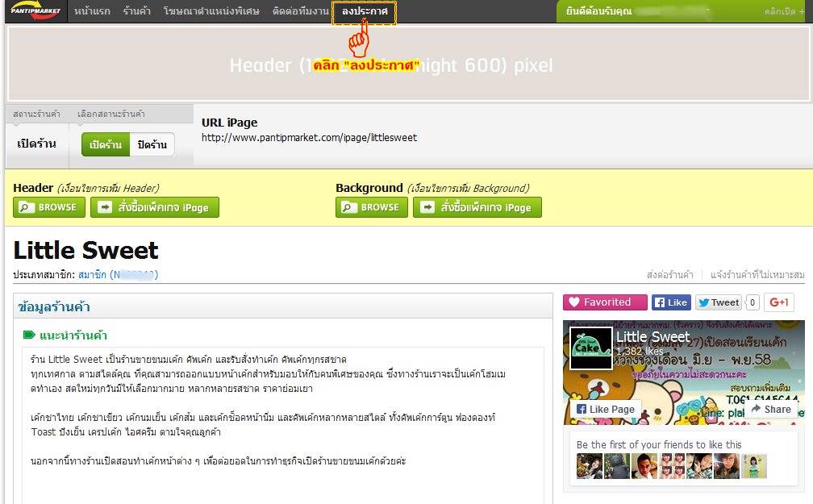The image size is (813, 504).
Task: Click the Facebook Like Page button
Action: [605, 409]
